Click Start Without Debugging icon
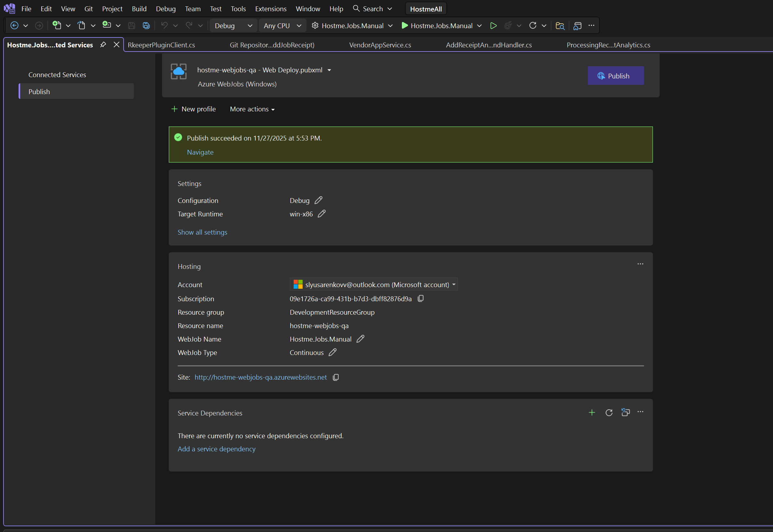Screen dimensions: 773x532 tap(493, 25)
